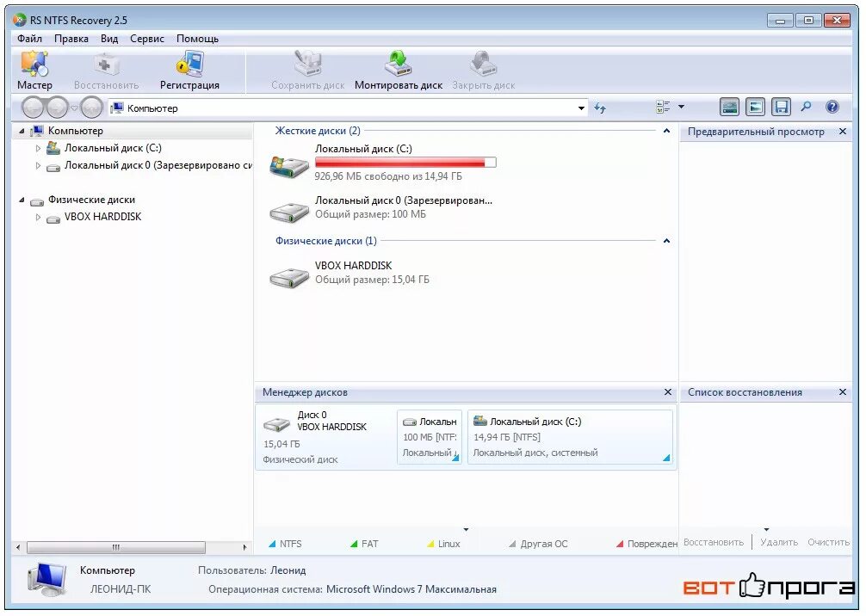The width and height of the screenshot is (866, 616).
Task: Click the computer icon in status bar
Action: pos(47,580)
